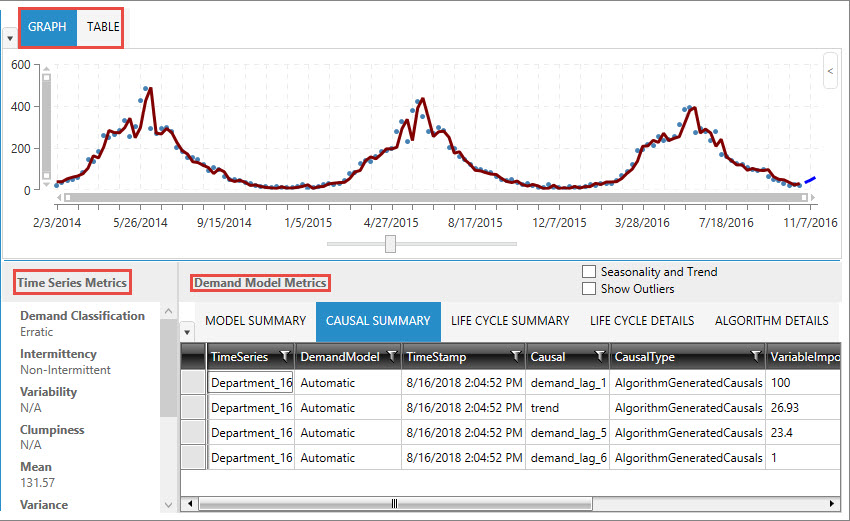Open dropdown arrow left of MODEL SUMMARY tab
850x521 pixels.
pyautogui.click(x=187, y=332)
